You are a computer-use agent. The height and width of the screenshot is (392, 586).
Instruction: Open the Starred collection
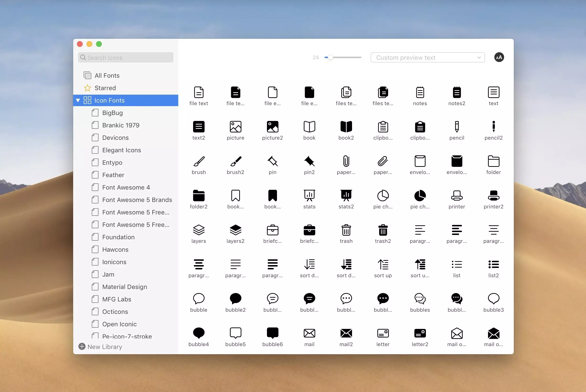(105, 88)
